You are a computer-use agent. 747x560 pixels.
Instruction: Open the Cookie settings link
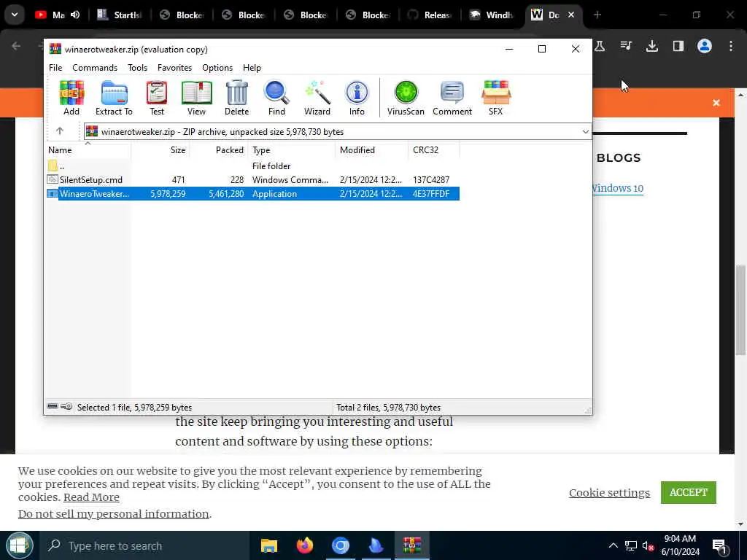pyautogui.click(x=609, y=492)
